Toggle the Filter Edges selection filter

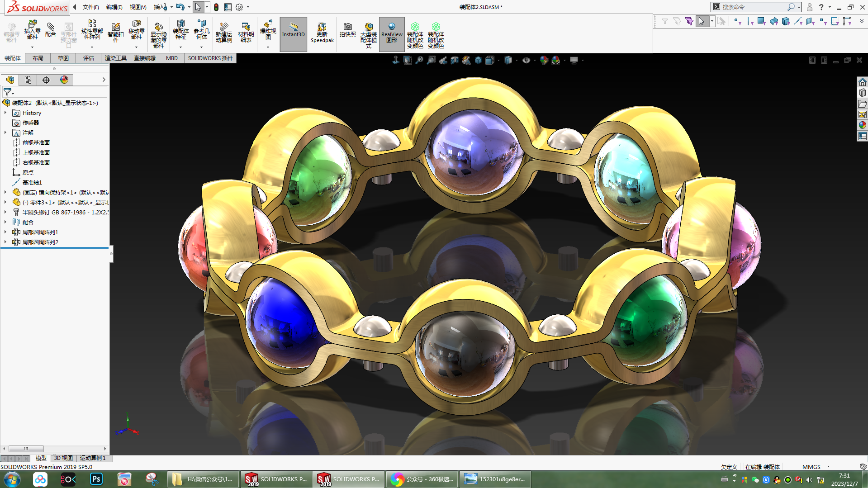(x=750, y=21)
